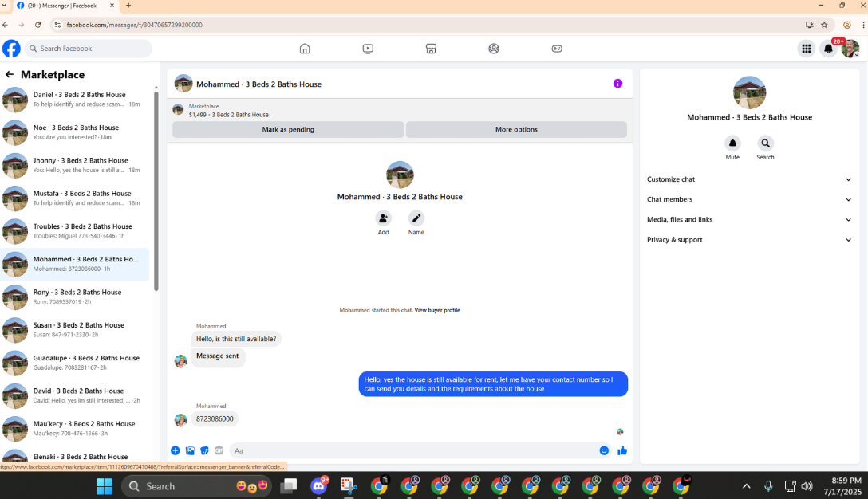
Task: Open the browser tab search dropdown arrow
Action: click(x=4, y=5)
